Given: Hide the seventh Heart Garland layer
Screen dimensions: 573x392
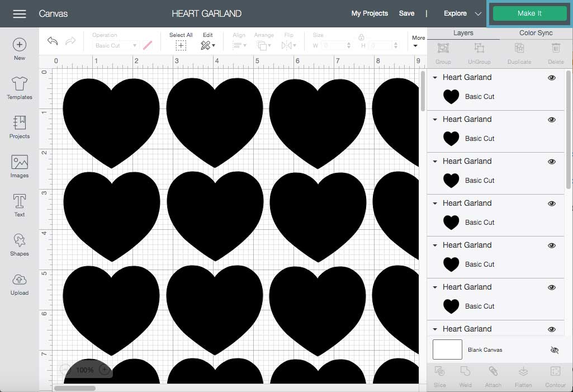Looking at the screenshot, I should pos(552,329).
